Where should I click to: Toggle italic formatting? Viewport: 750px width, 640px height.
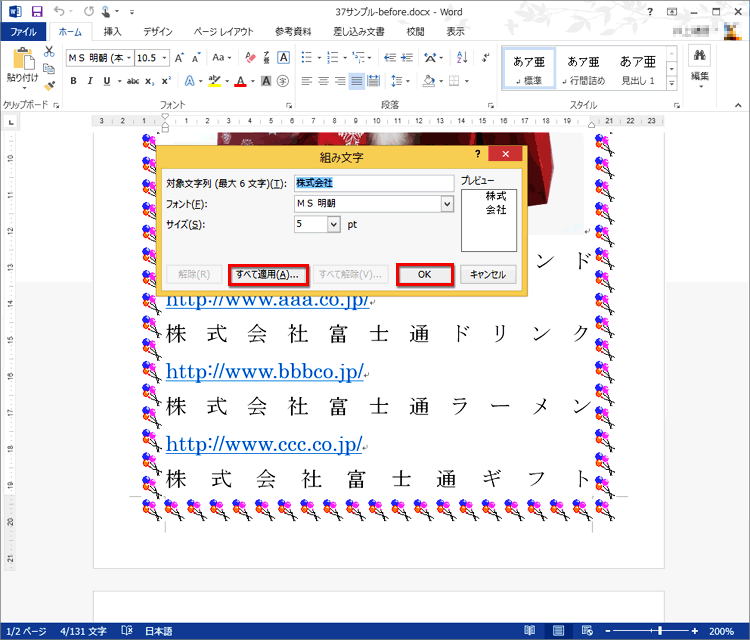90,81
